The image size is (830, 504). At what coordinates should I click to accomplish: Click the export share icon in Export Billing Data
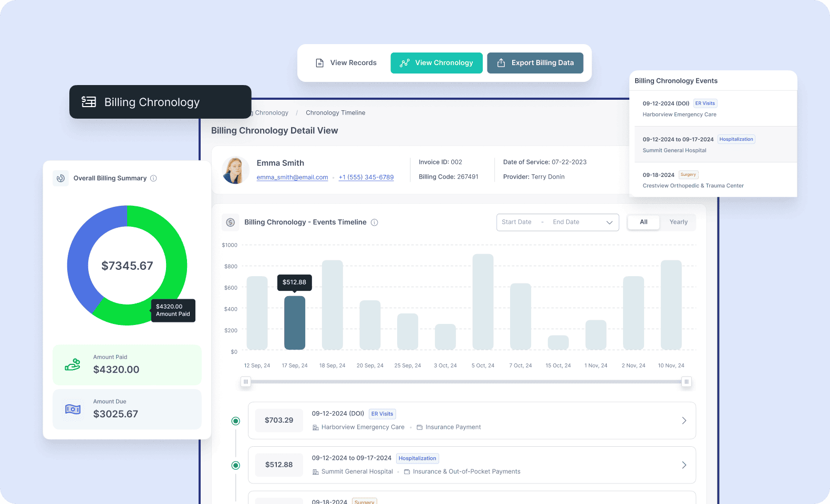(x=501, y=62)
